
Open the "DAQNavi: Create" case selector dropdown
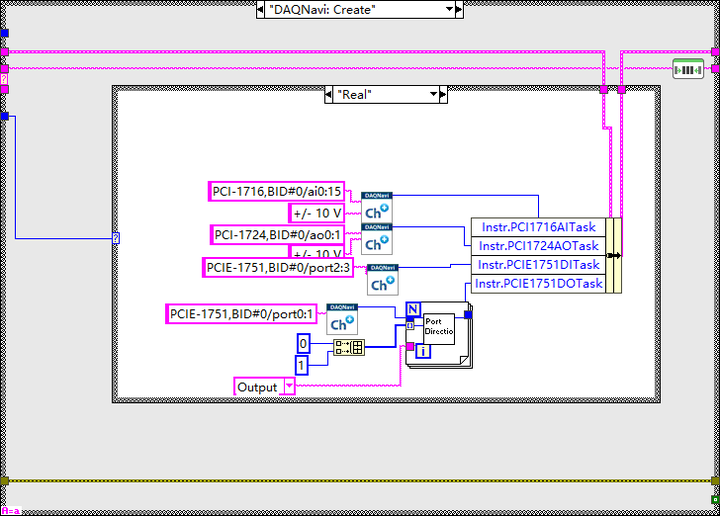pos(449,9)
